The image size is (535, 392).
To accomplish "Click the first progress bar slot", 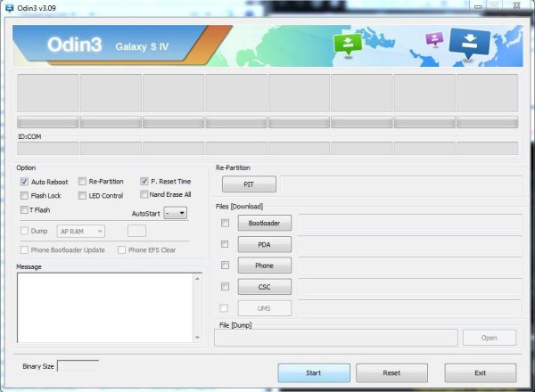I will click(48, 122).
